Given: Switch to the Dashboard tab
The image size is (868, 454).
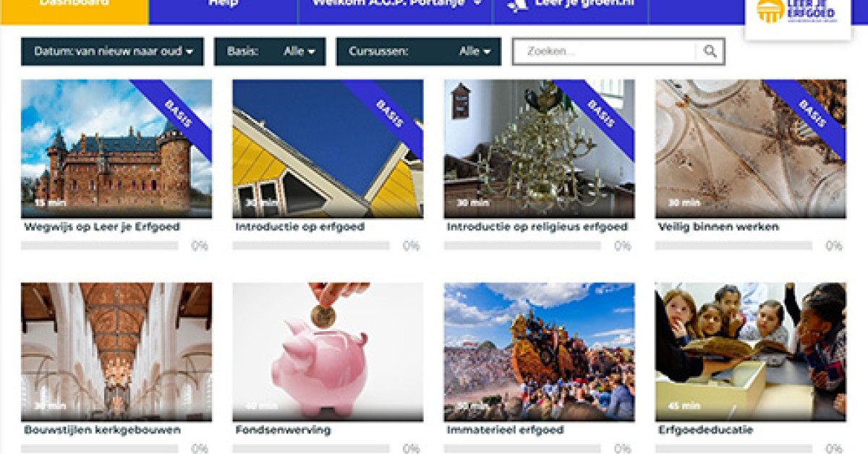Looking at the screenshot, I should pos(75,6).
